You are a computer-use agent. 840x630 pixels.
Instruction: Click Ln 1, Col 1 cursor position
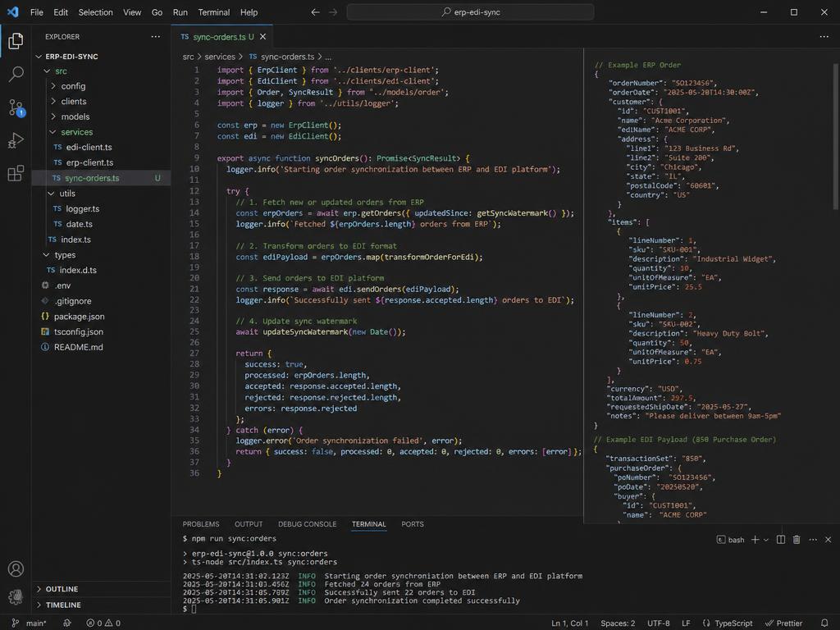tap(570, 623)
